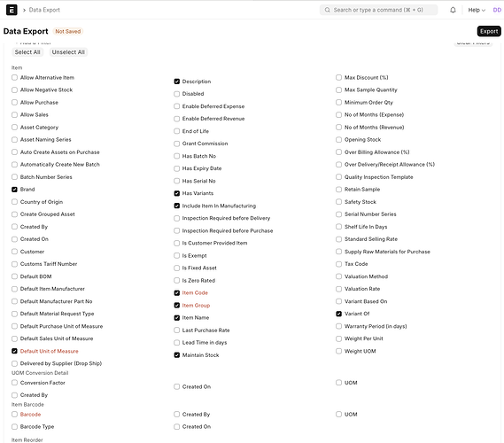This screenshot has height=443, width=504.
Task: Tick the Allow Purchase checkbox
Action: [14, 102]
